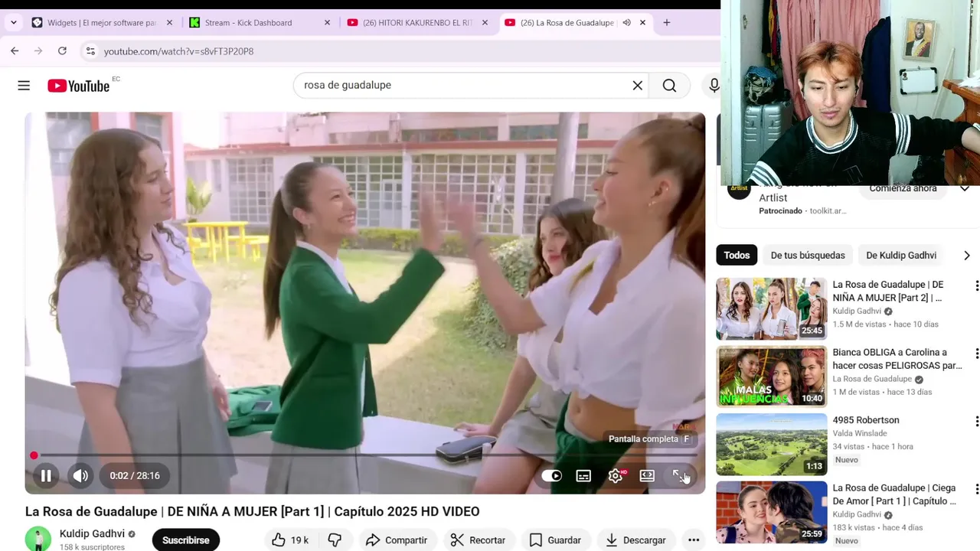Run search with magnifier button
The height and width of the screenshot is (551, 980).
[x=669, y=85]
